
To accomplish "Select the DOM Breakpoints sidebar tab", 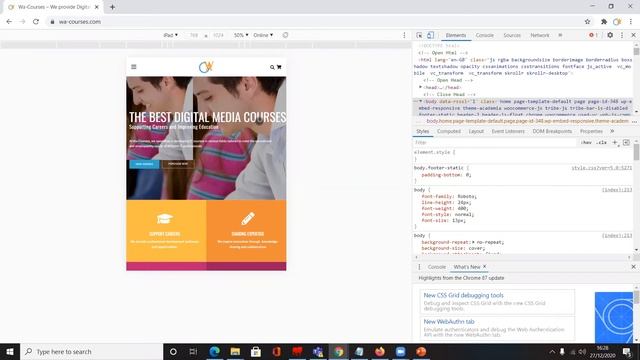I will point(552,131).
